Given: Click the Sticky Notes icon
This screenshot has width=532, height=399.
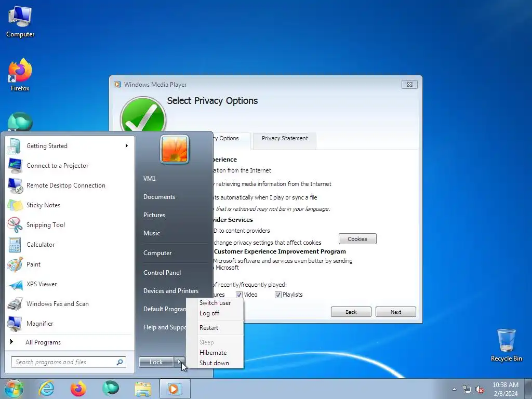Looking at the screenshot, I should click(x=15, y=205).
